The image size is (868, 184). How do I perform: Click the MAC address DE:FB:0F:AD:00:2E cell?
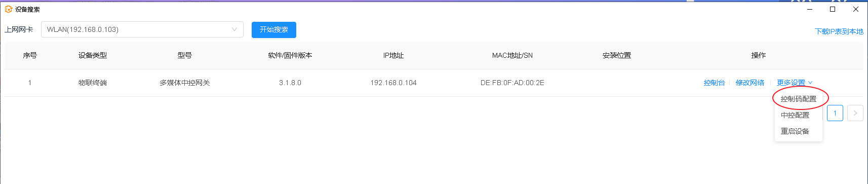(x=512, y=83)
